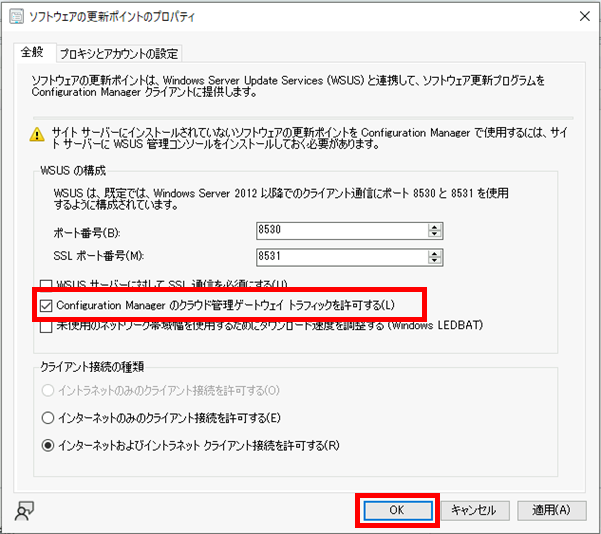Click the クライアント接続の種類 group label
This screenshot has height=534, width=601.
(92, 367)
